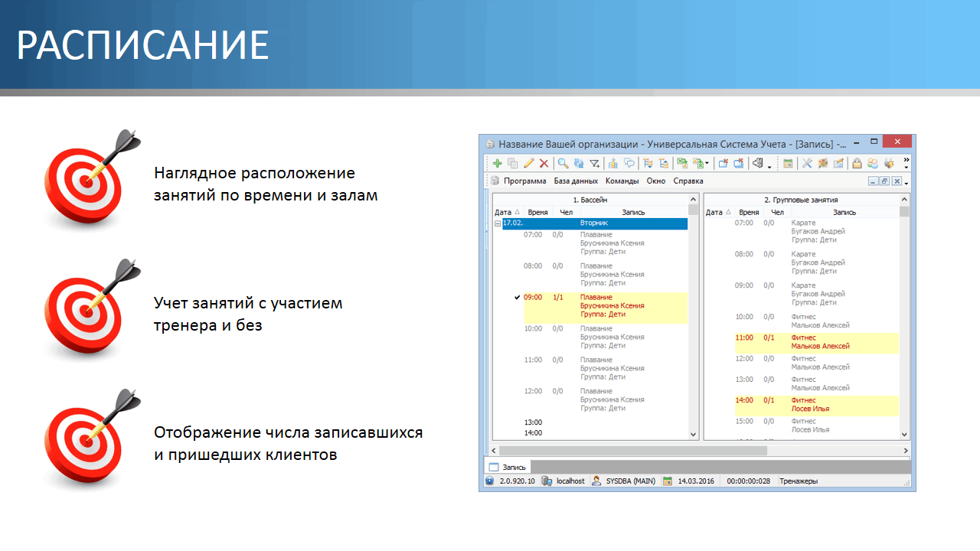Click the window with red X icon
The width and height of the screenshot is (980, 551).
tap(740, 163)
